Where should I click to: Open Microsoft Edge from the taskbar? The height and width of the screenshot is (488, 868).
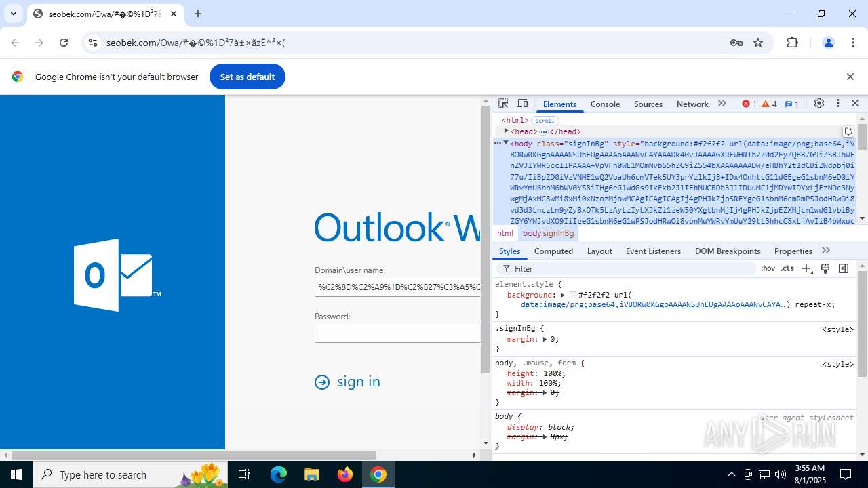click(279, 474)
